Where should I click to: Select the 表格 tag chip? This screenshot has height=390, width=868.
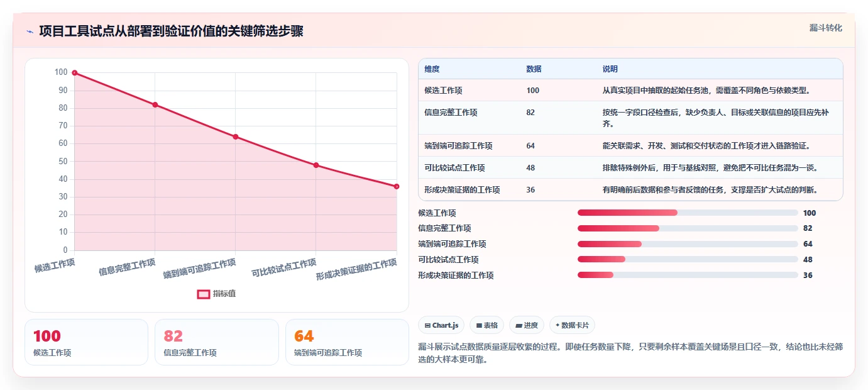(x=487, y=325)
